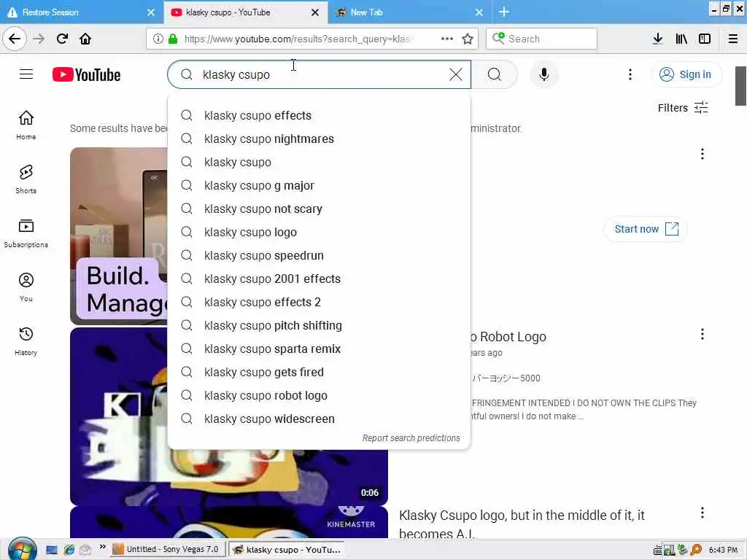
Task: Select suggestion 'klasky csupo widescreen'
Action: coord(320,419)
